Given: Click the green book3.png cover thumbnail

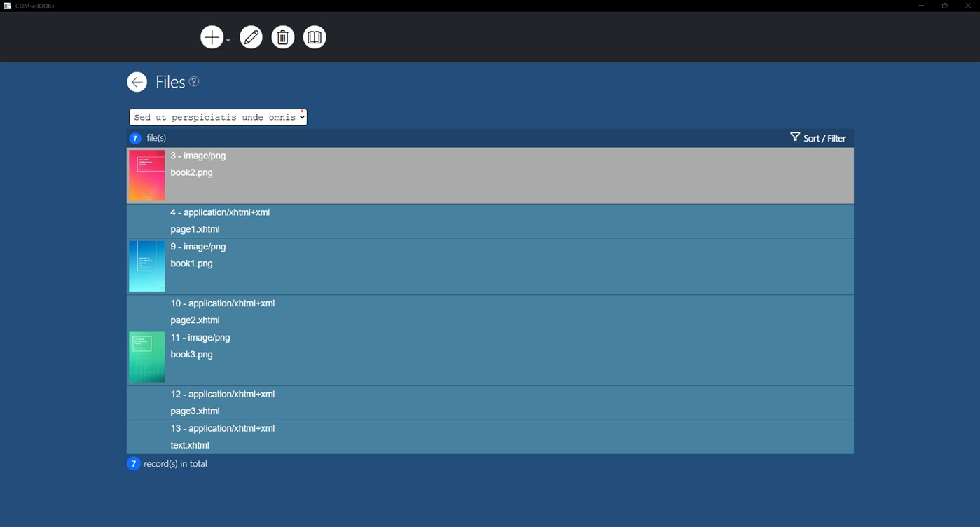Looking at the screenshot, I should [x=146, y=357].
